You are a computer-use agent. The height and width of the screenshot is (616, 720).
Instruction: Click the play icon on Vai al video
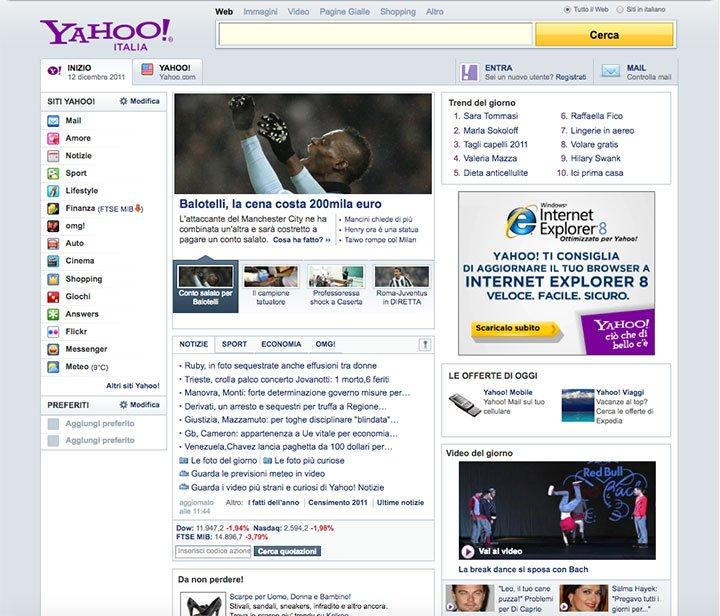click(467, 551)
